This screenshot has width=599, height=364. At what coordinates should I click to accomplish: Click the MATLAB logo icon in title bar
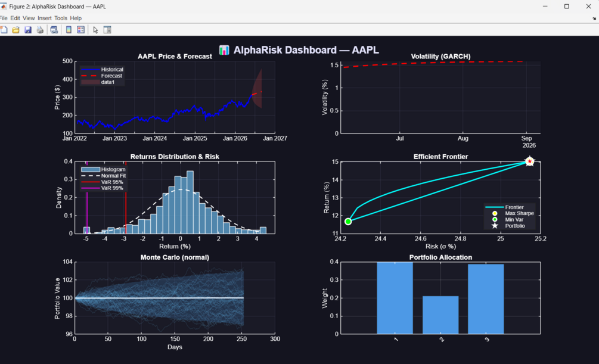[x=4, y=7]
